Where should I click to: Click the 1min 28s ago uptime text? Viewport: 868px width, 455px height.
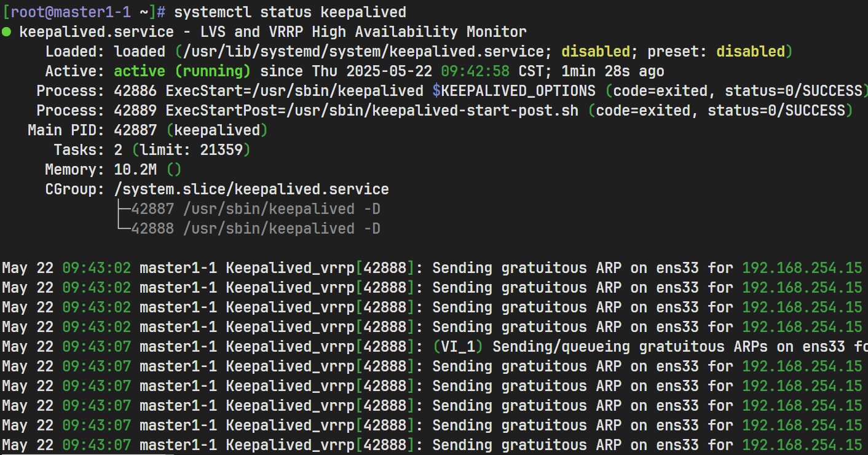click(x=612, y=71)
